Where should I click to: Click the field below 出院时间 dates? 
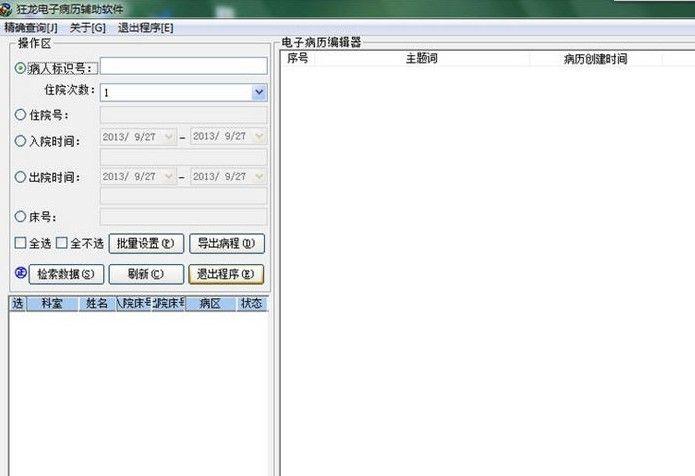point(184,195)
